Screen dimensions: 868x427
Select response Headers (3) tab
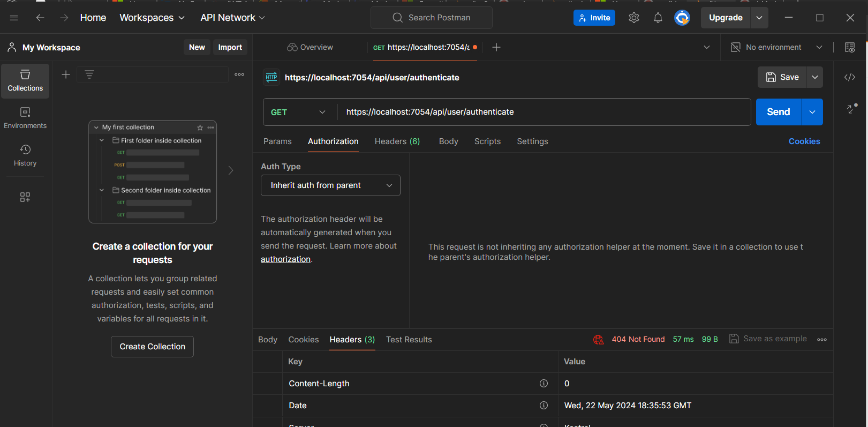point(352,340)
